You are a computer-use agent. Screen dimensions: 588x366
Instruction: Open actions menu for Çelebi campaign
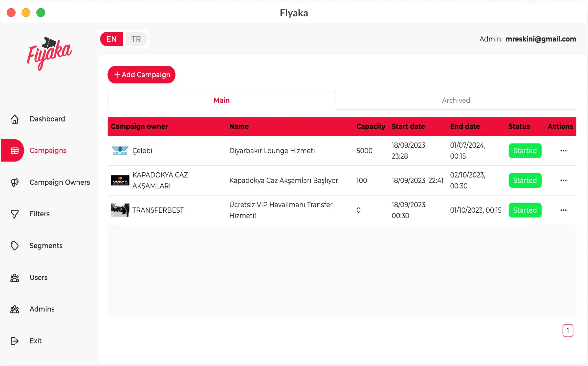point(563,151)
